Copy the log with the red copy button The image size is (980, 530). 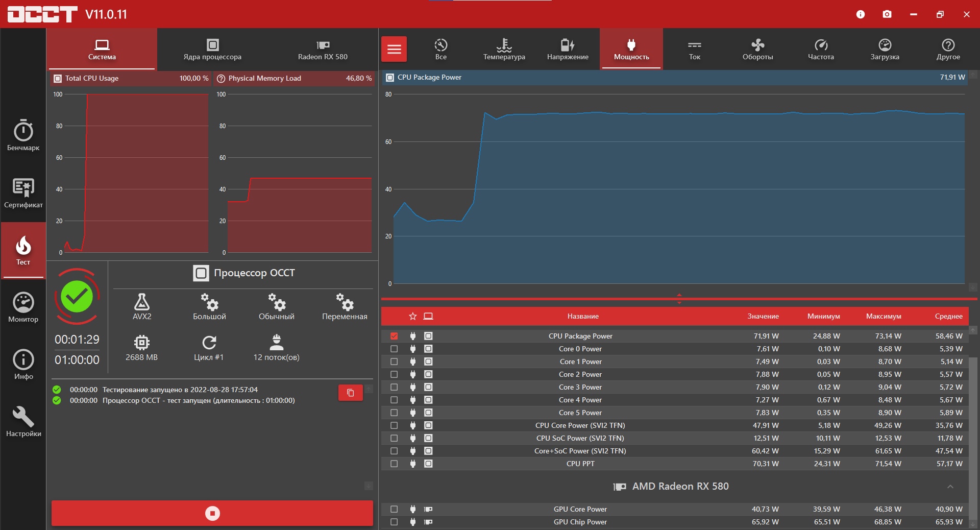(x=351, y=393)
